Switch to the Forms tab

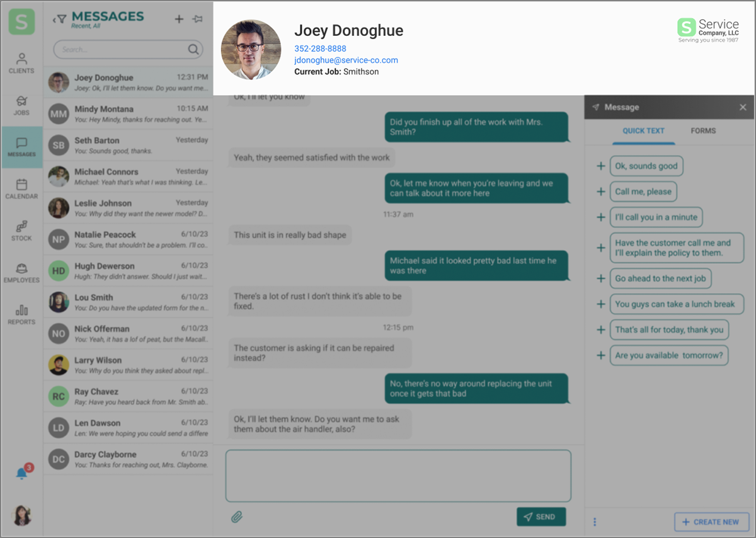point(703,131)
